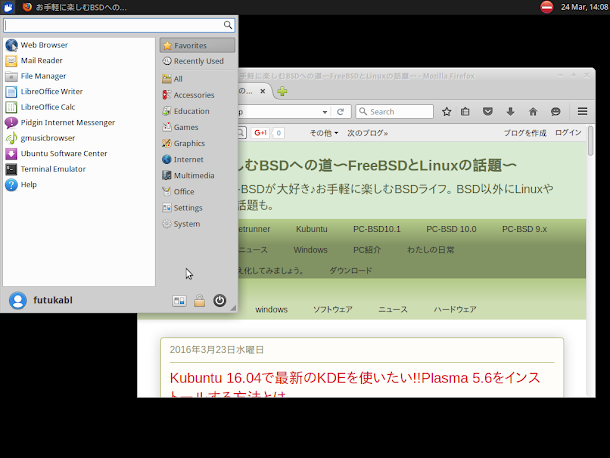Open Graphics category
Viewport: 610px width, 458px height.
click(197, 144)
